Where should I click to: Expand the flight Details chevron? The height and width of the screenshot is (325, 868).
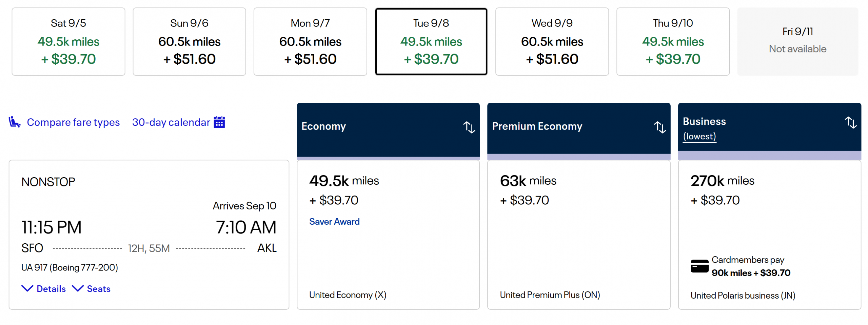coord(27,288)
